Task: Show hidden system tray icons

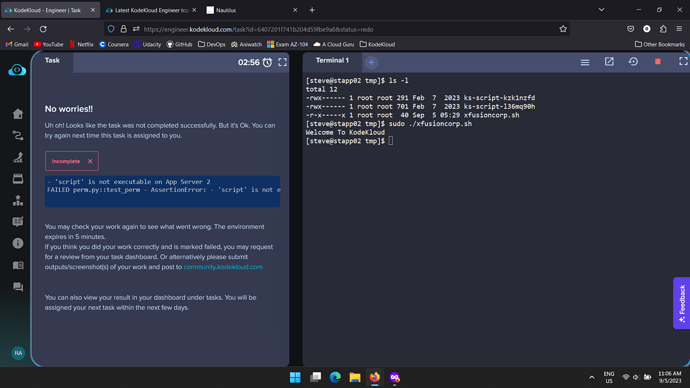Action: pyautogui.click(x=591, y=377)
